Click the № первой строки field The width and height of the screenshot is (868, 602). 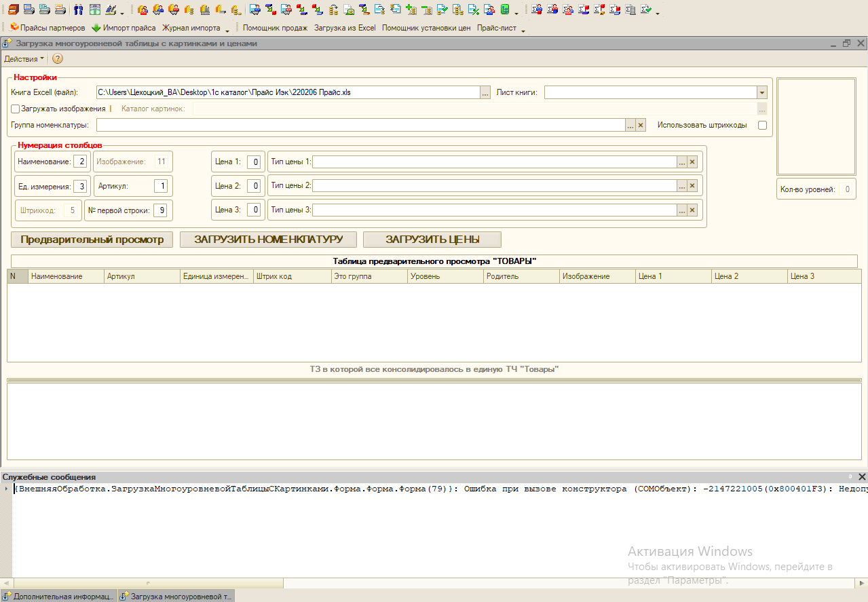[x=161, y=210]
